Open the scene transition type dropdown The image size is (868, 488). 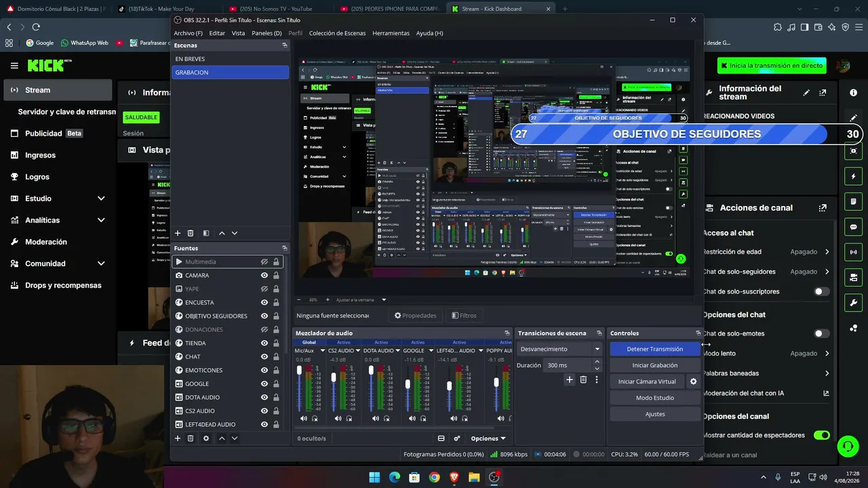560,349
